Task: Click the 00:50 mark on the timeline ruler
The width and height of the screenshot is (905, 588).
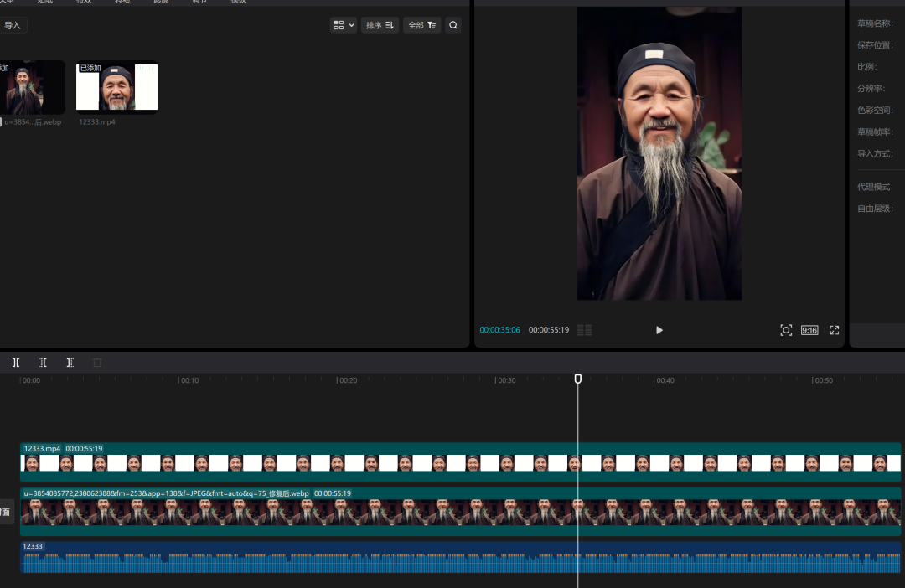Action: pyautogui.click(x=823, y=380)
